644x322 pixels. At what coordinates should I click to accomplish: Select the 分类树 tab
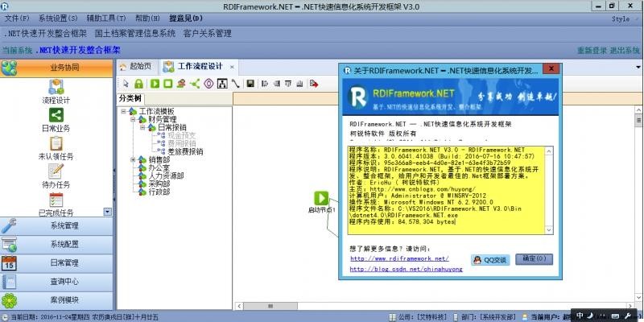tap(130, 98)
